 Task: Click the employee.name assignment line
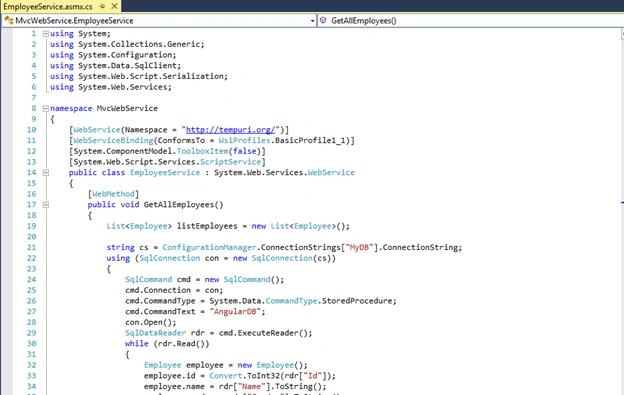[235, 387]
